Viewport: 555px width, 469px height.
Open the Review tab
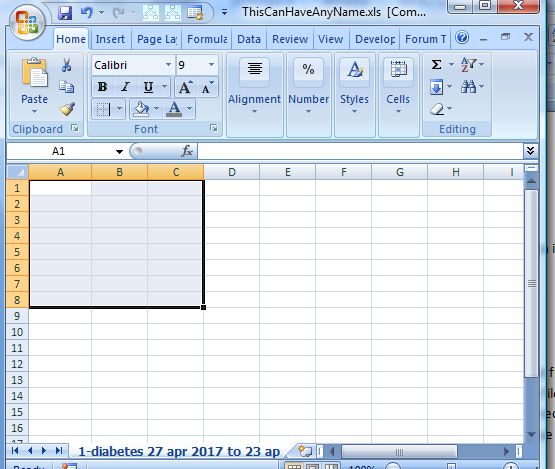click(290, 39)
